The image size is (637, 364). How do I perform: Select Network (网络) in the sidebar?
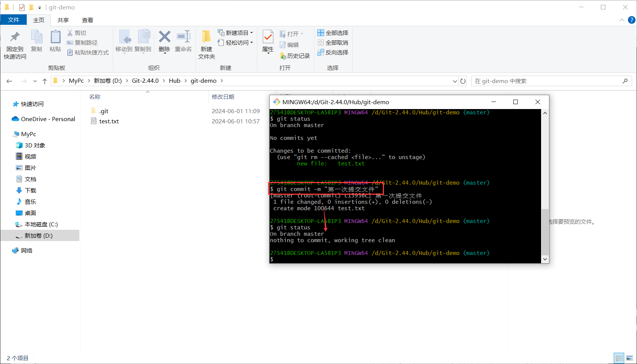click(x=22, y=250)
